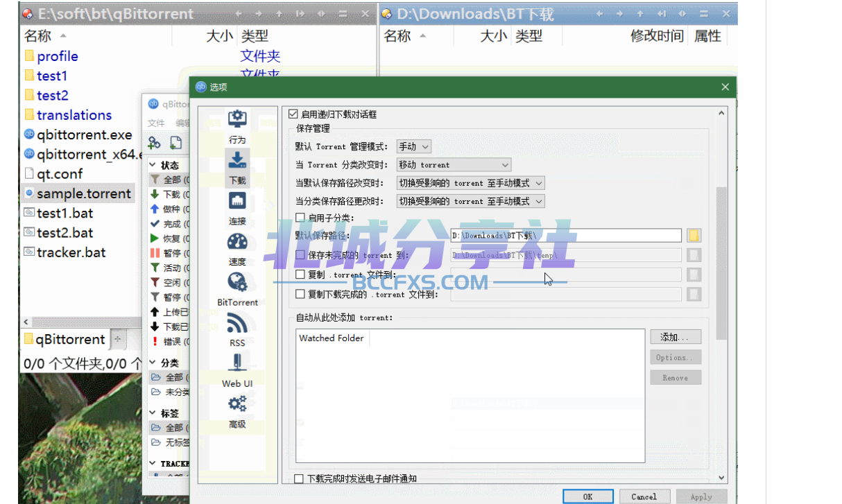Open 当 Torrent 分类改变时 dropdown

pyautogui.click(x=454, y=165)
